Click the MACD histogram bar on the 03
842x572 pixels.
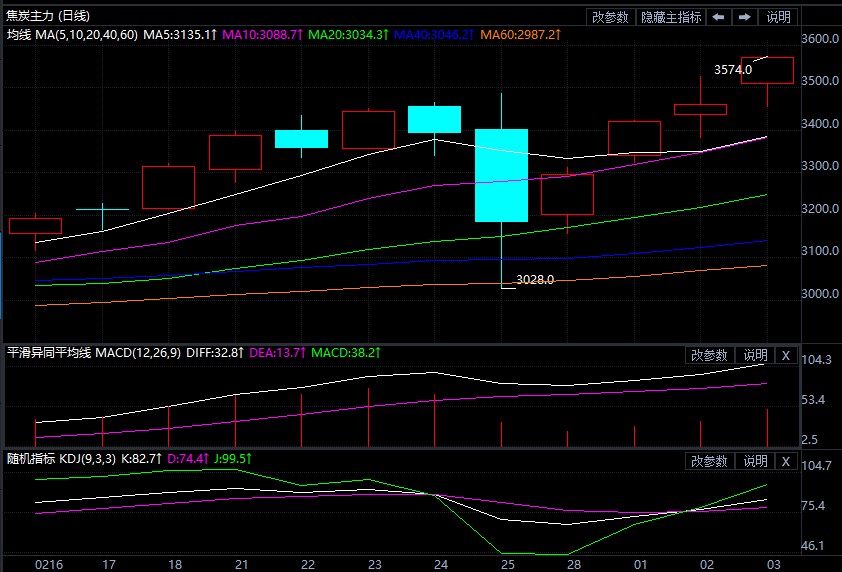click(767, 428)
